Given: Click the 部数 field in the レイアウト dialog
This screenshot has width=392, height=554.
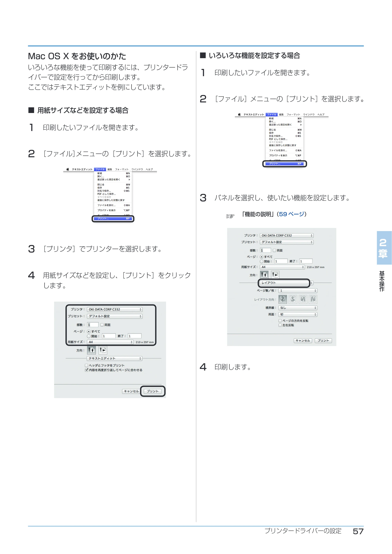Looking at the screenshot, I should [x=265, y=250].
